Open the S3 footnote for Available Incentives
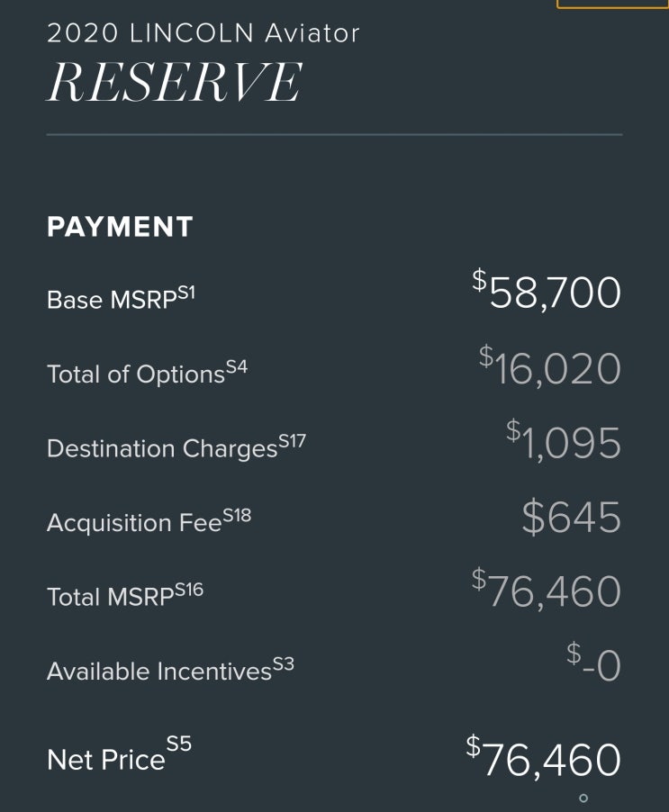 [284, 664]
